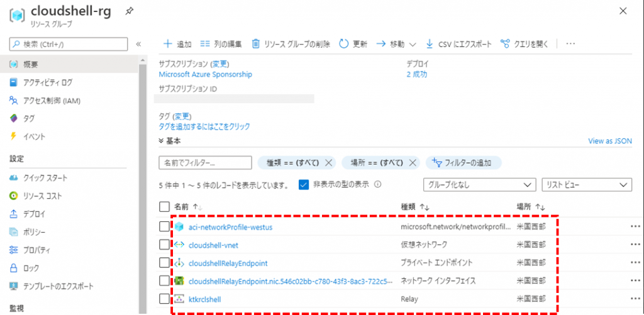Sort by 場所 column

pos(531,207)
